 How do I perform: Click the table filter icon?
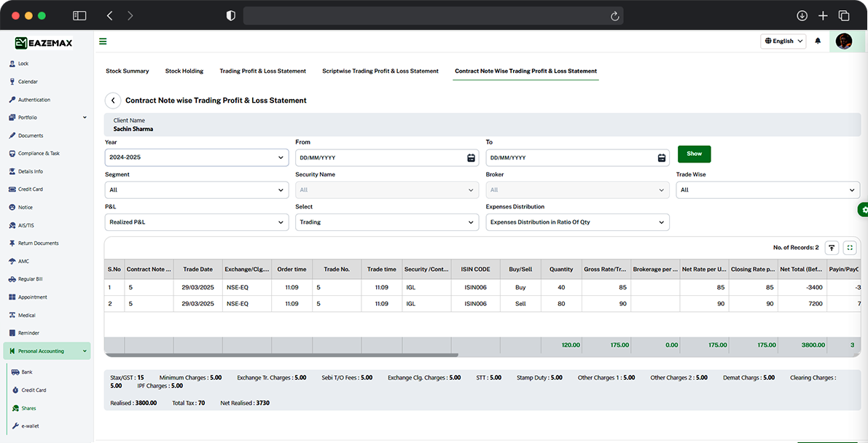tap(832, 248)
